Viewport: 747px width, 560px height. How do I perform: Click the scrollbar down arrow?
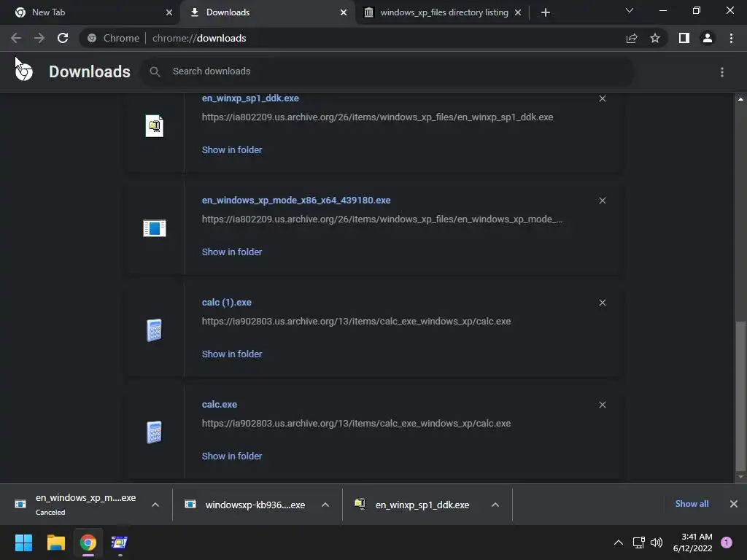[x=740, y=477]
